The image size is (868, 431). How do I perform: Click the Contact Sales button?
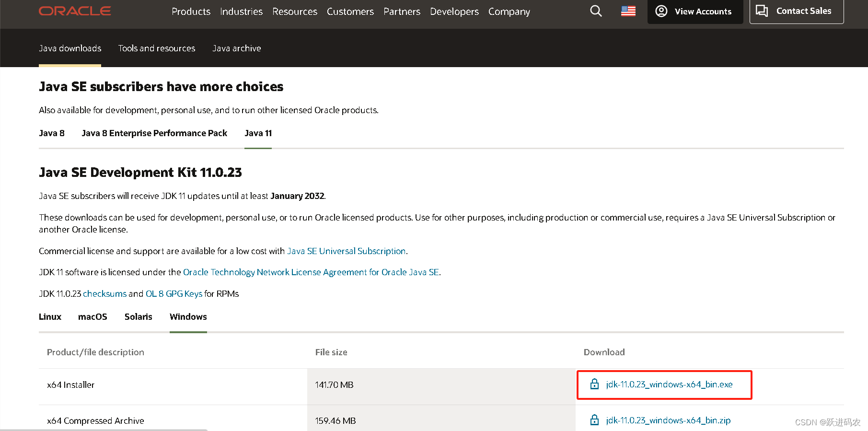pyautogui.click(x=797, y=11)
